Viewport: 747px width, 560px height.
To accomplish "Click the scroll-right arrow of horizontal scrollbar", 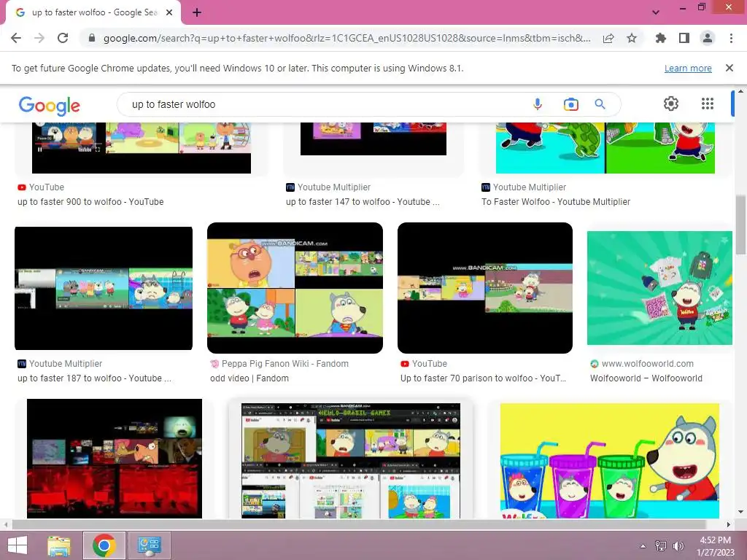I will pyautogui.click(x=729, y=524).
